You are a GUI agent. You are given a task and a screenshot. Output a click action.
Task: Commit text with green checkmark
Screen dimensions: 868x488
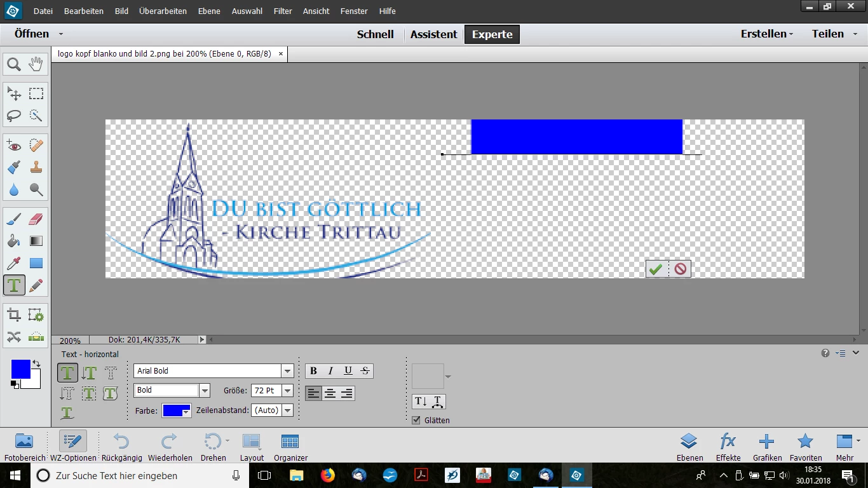coord(656,269)
